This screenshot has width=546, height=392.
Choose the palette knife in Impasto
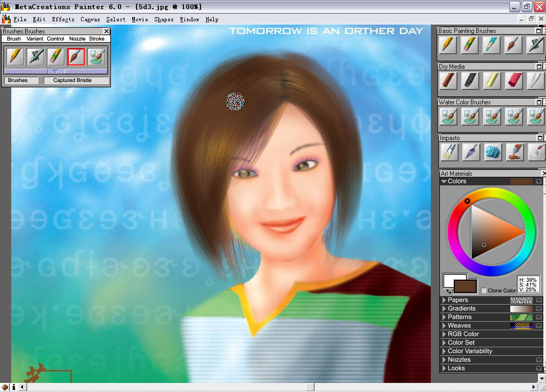tap(471, 152)
